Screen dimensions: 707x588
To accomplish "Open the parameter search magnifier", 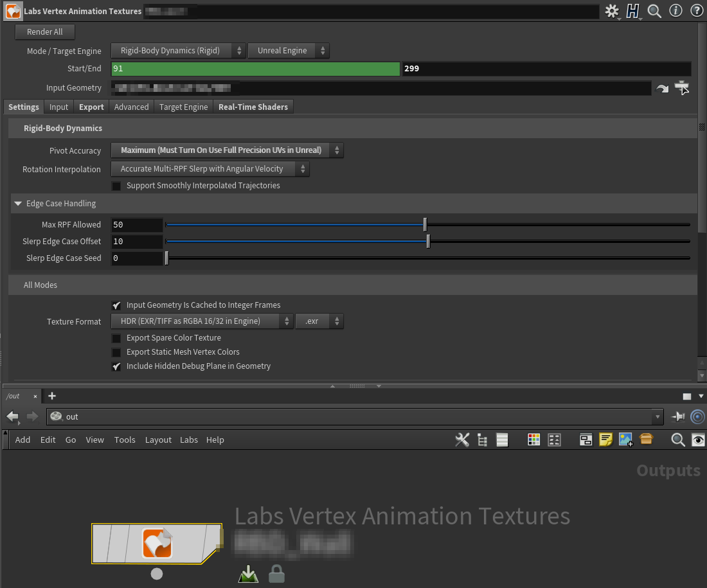I will 654,12.
